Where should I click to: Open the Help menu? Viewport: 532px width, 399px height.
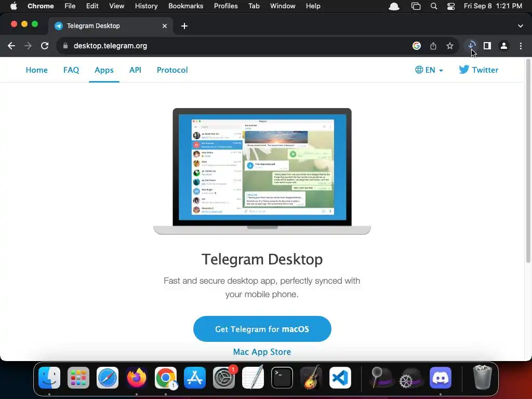tap(313, 6)
